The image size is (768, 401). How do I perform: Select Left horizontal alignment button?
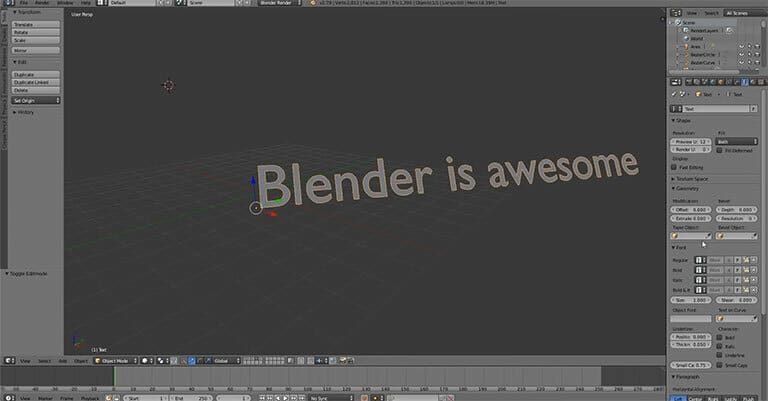(678, 399)
